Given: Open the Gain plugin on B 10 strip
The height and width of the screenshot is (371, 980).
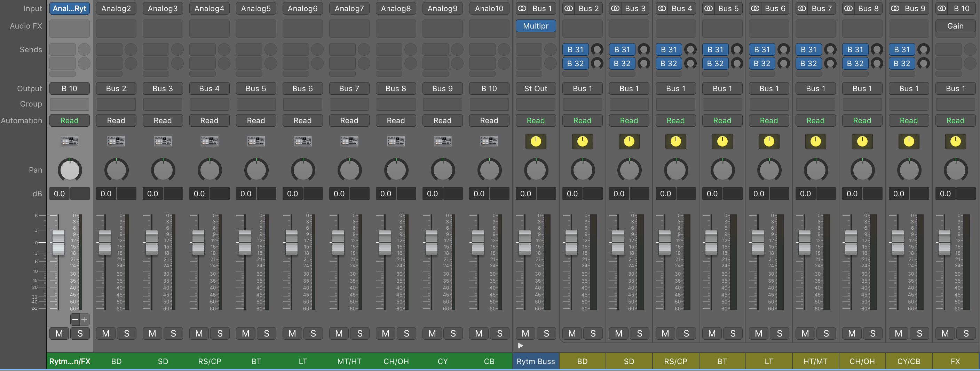Looking at the screenshot, I should coord(955,26).
